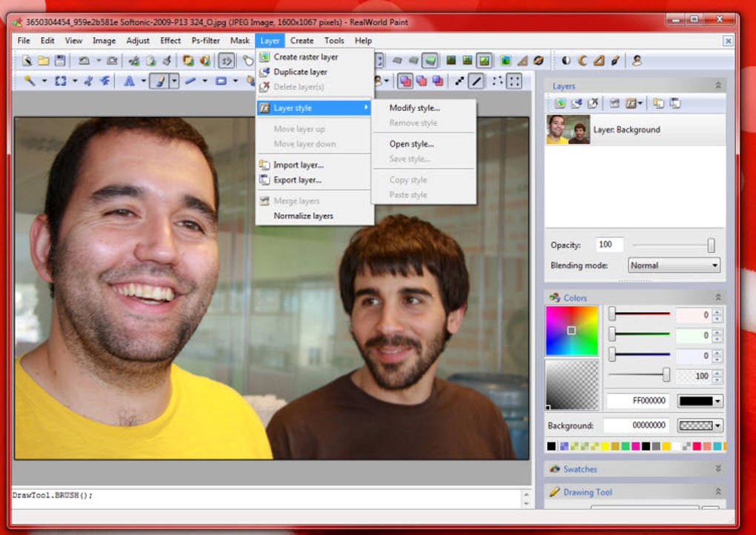
Task: Collapse the Colors panel
Action: point(718,297)
